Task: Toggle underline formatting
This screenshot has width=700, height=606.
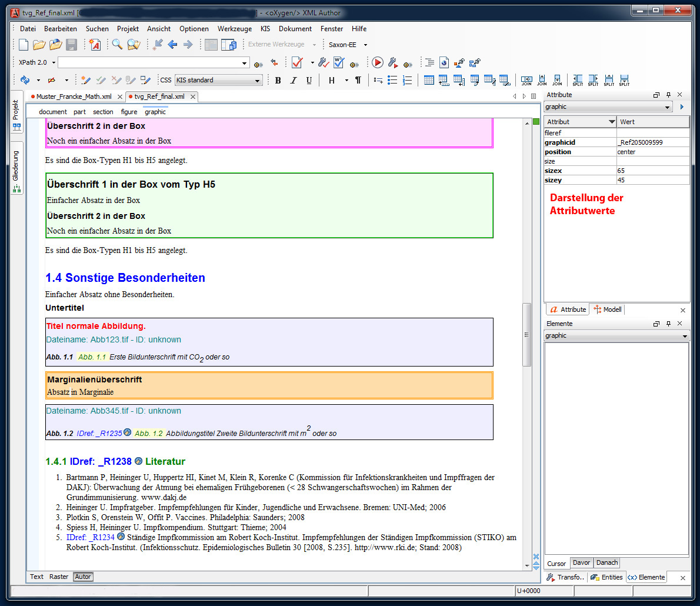Action: tap(309, 80)
